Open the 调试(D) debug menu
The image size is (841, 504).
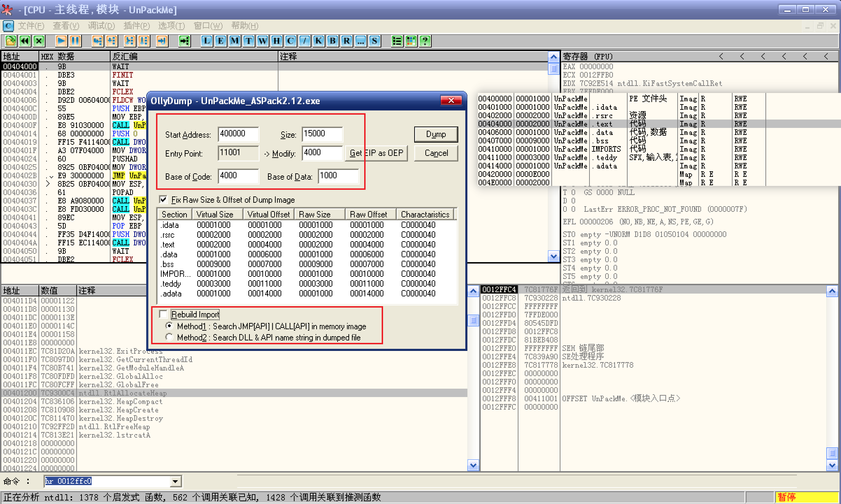pos(101,26)
